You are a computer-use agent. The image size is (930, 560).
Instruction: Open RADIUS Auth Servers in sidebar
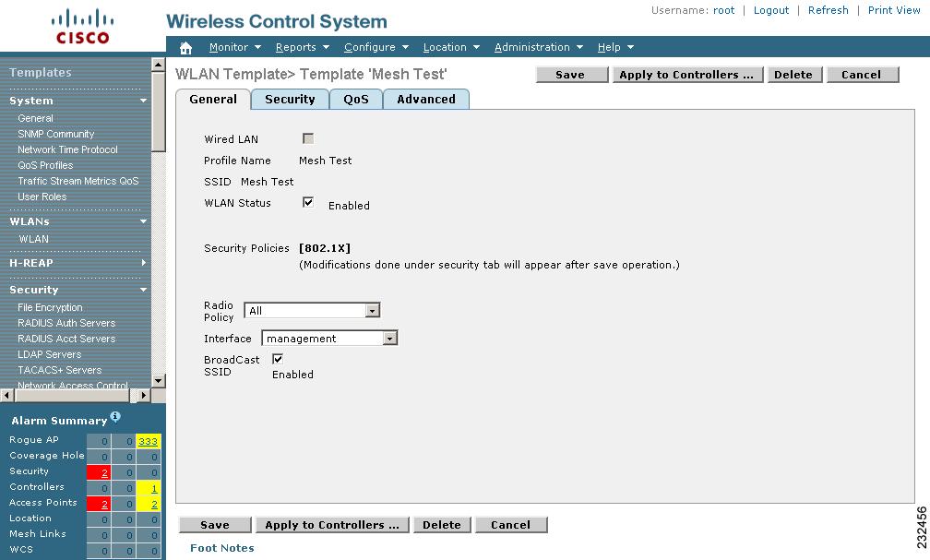[x=66, y=323]
